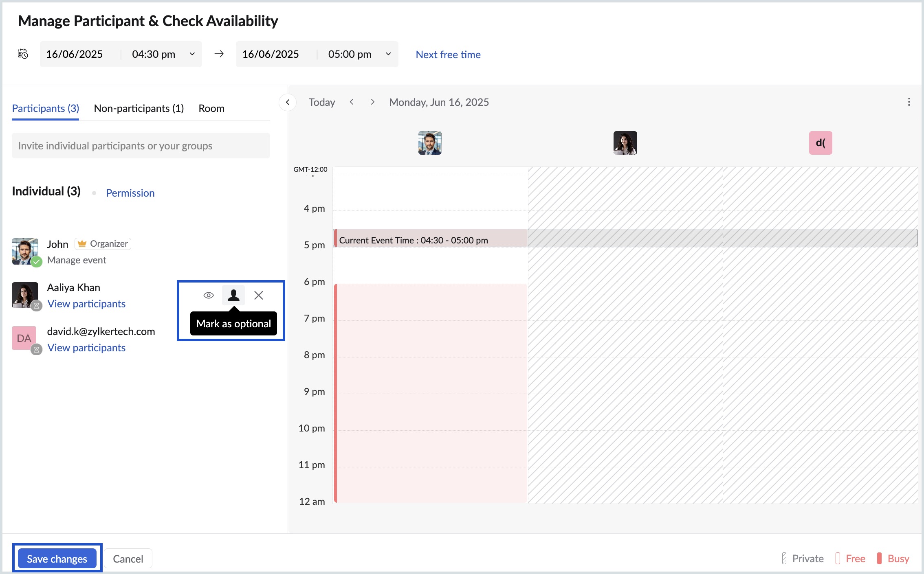Image resolution: width=924 pixels, height=574 pixels.
Task: Expand the 05:00 pm end time dropdown
Action: [388, 54]
